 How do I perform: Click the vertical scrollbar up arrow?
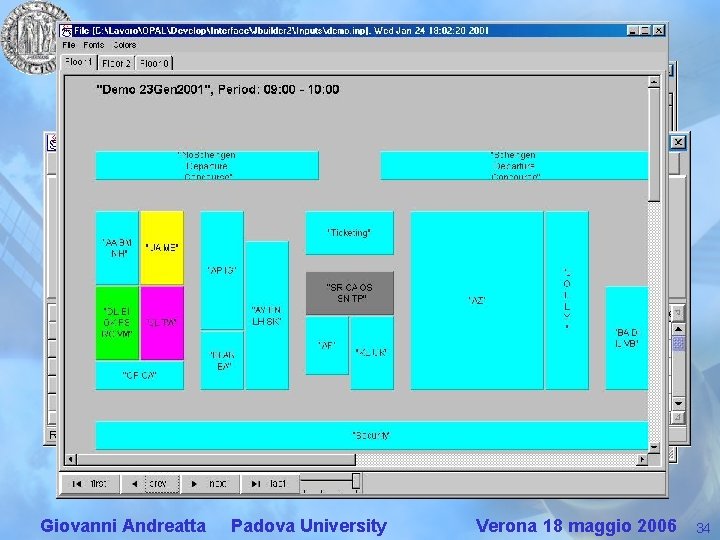coord(654,82)
